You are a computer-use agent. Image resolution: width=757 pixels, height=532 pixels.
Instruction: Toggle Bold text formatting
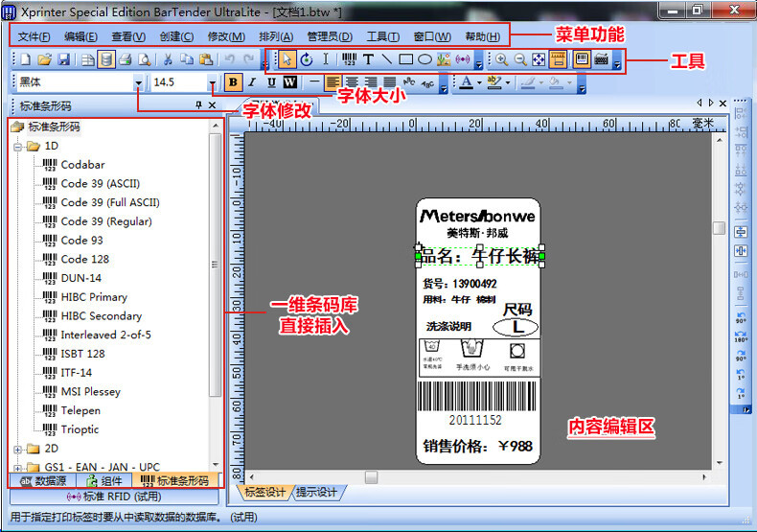233,82
